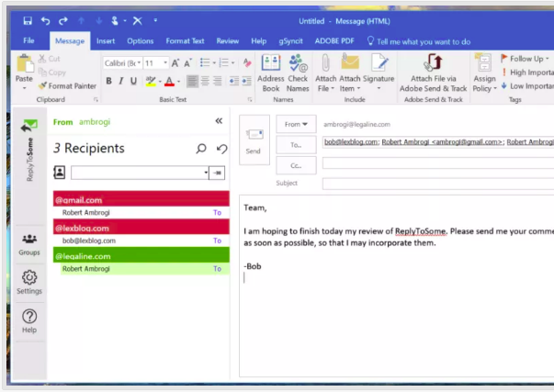Image resolution: width=554 pixels, height=392 pixels.
Task: Open Attach File menu
Action: pos(325,73)
